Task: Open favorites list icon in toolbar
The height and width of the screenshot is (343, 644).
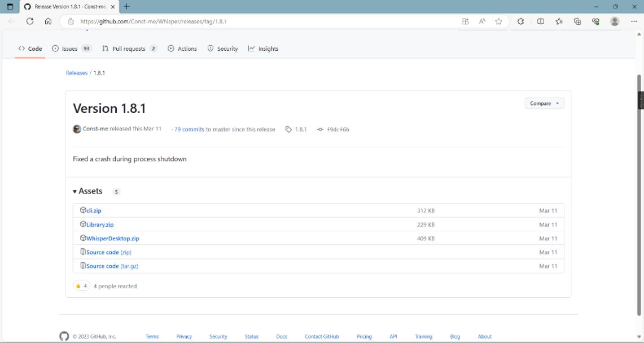Action: click(x=559, y=21)
